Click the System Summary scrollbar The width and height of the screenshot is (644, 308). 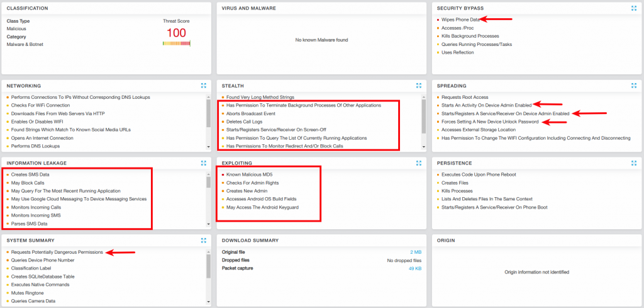click(208, 265)
